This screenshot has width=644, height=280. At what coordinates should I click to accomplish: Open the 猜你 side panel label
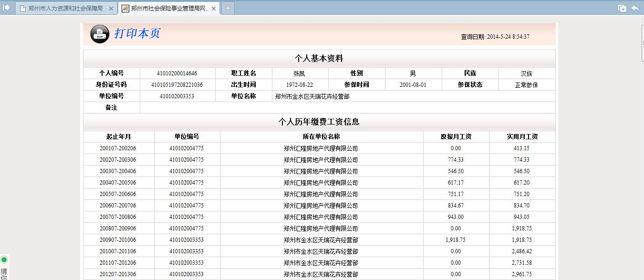coord(4,274)
